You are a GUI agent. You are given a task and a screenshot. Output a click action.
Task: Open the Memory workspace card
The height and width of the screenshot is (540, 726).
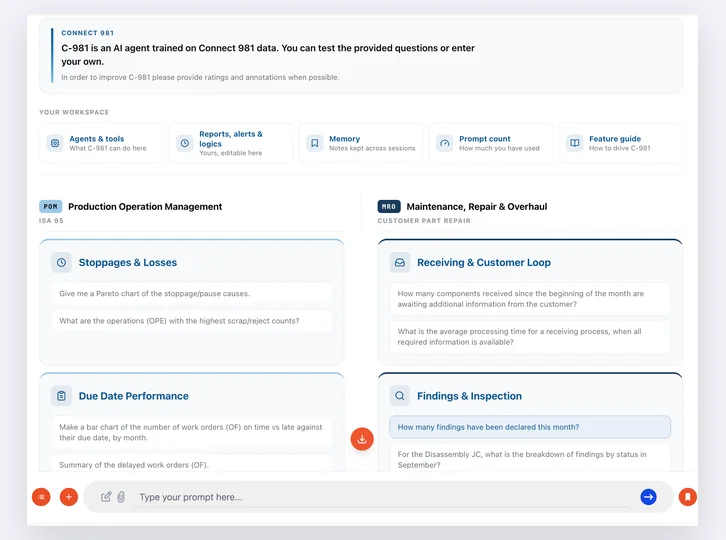coord(361,143)
